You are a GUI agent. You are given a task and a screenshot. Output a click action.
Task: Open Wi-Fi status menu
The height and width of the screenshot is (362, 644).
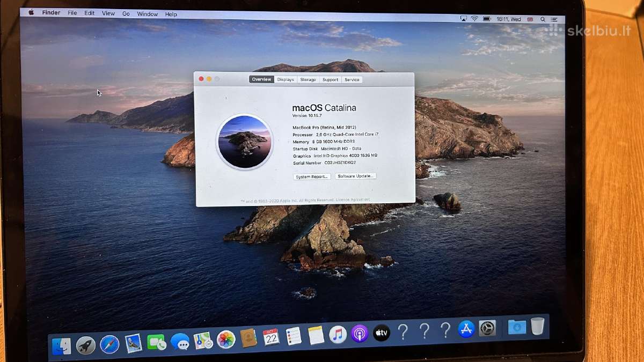point(474,19)
